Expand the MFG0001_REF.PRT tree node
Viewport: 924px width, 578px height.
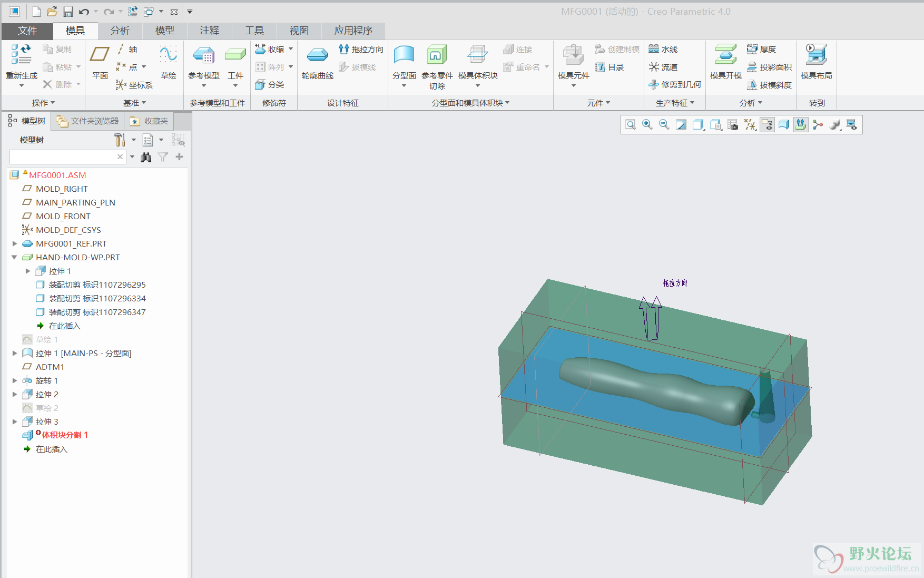click(15, 243)
